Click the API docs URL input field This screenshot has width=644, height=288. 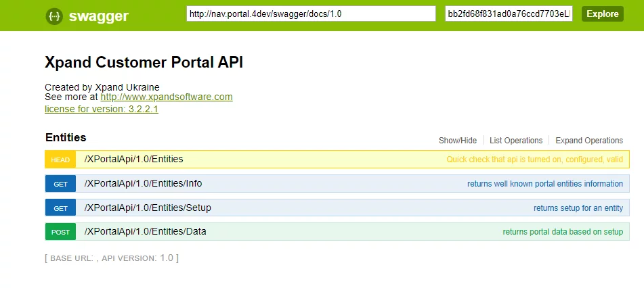(311, 14)
